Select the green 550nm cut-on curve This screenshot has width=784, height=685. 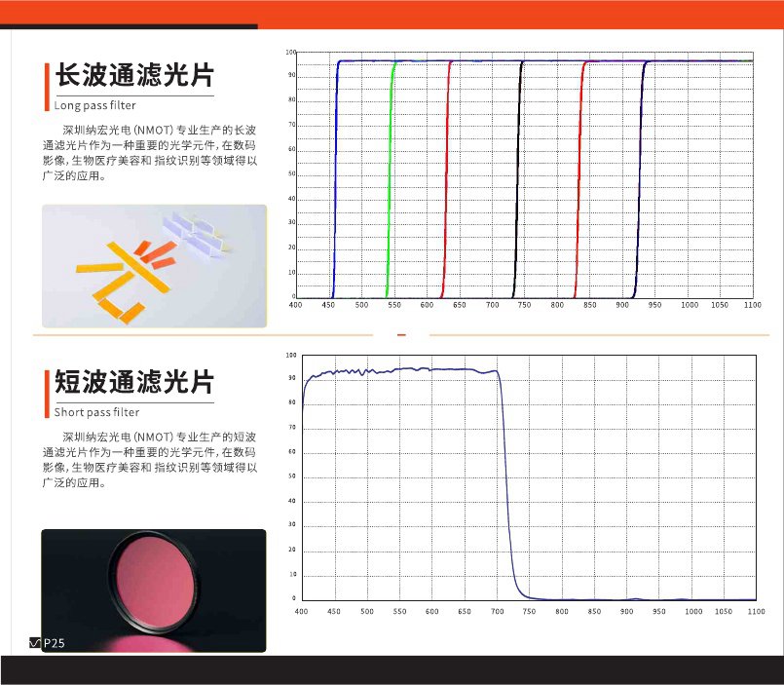point(390,175)
